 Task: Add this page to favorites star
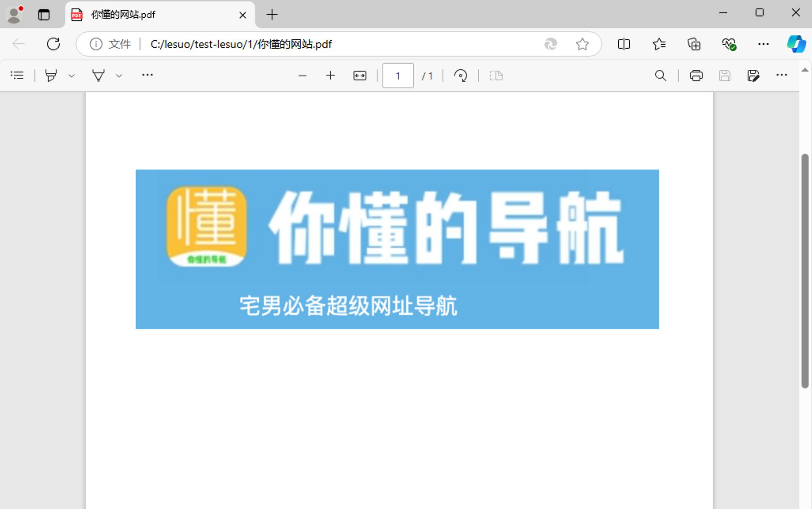point(582,44)
